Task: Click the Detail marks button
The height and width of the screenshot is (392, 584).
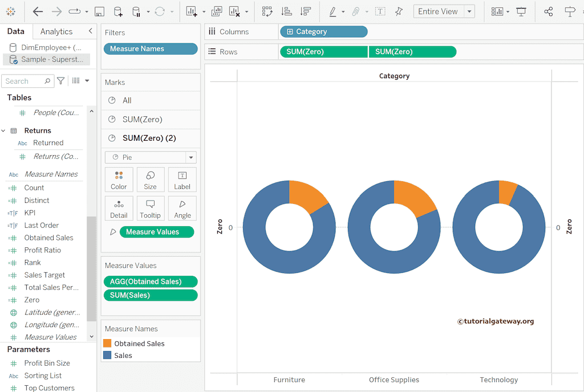Action: point(119,209)
